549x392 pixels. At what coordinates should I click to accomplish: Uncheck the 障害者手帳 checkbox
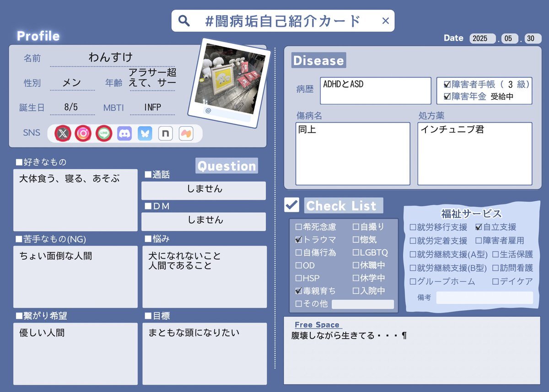tap(447, 85)
